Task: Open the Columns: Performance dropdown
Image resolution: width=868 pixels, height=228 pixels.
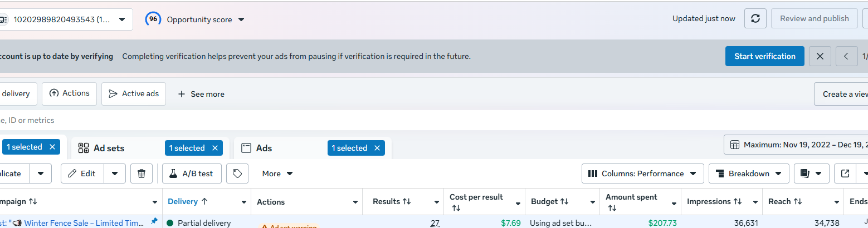Action: (643, 174)
